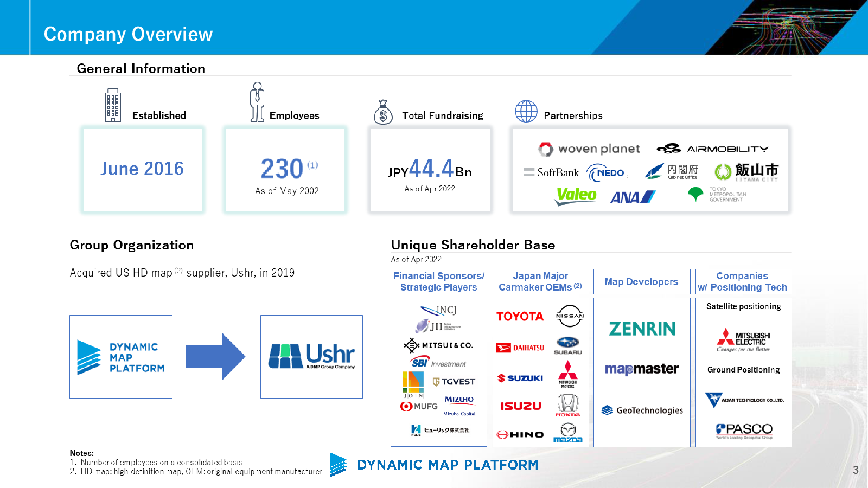
Task: Click the globe icon beside Partnerships
Action: coord(526,112)
